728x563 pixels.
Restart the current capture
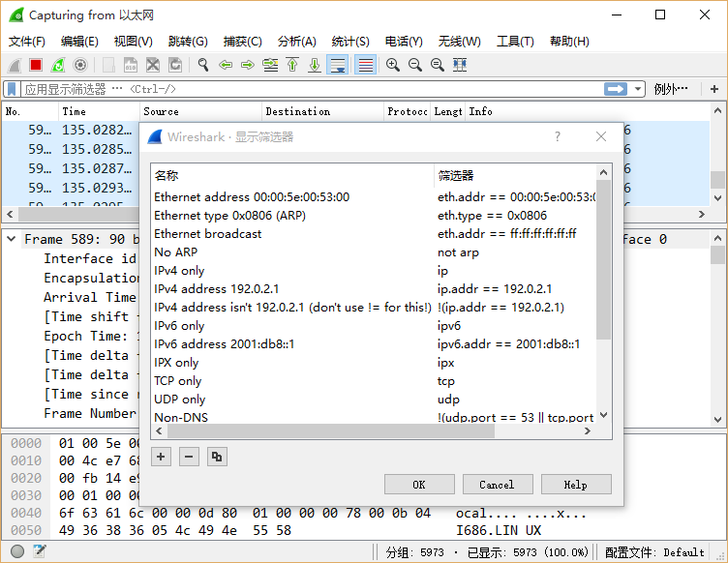pos(58,65)
